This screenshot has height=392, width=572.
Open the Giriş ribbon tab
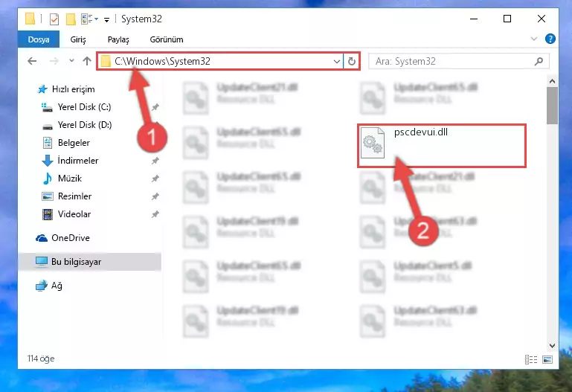coord(78,39)
